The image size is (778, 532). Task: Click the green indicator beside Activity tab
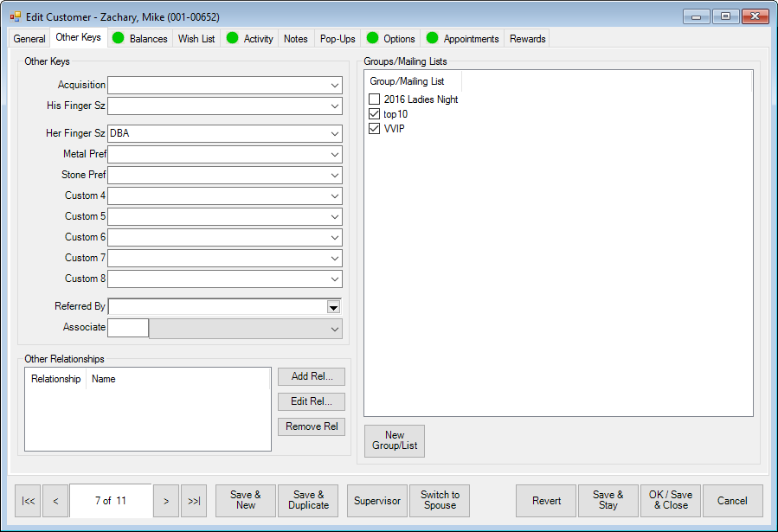click(233, 38)
